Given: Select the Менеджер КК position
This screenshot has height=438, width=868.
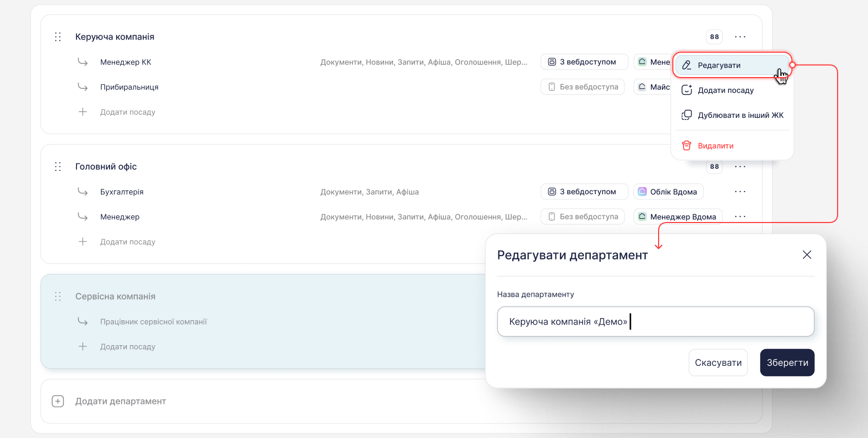Looking at the screenshot, I should click(x=126, y=62).
